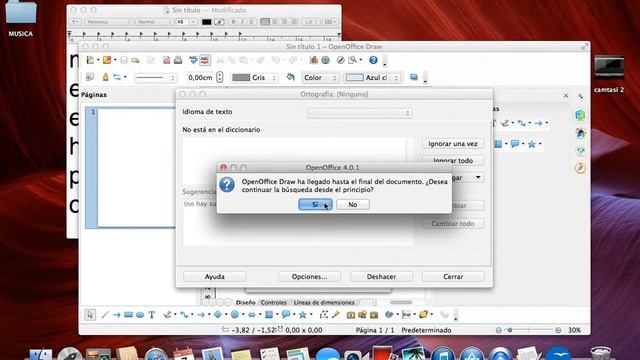This screenshot has width=640, height=360.
Task: Select the Select arrow tool
Action: [90, 315]
